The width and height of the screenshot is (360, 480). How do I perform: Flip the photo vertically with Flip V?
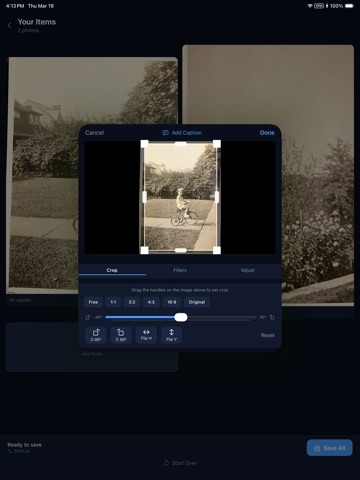[171, 335]
